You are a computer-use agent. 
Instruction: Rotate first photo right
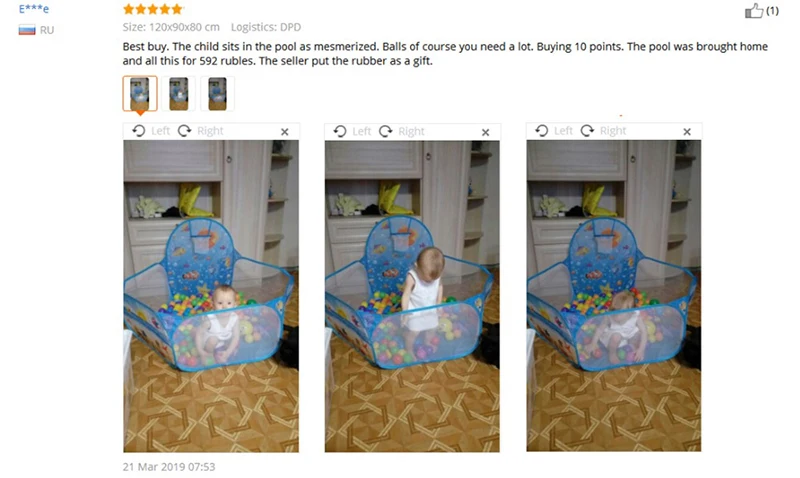[201, 131]
